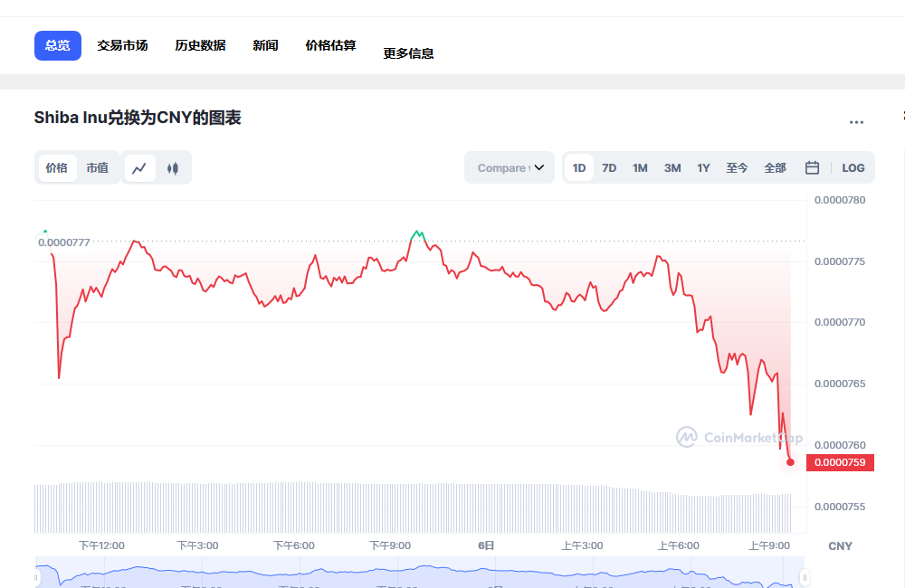The height and width of the screenshot is (588, 905).
Task: Select the 1M timeframe
Action: click(640, 167)
